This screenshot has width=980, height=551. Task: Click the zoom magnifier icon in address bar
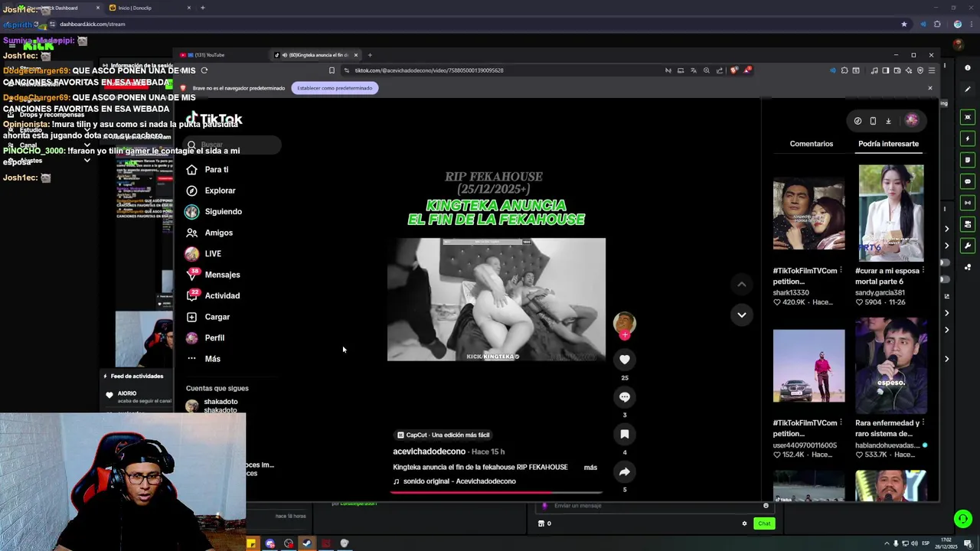coord(707,70)
